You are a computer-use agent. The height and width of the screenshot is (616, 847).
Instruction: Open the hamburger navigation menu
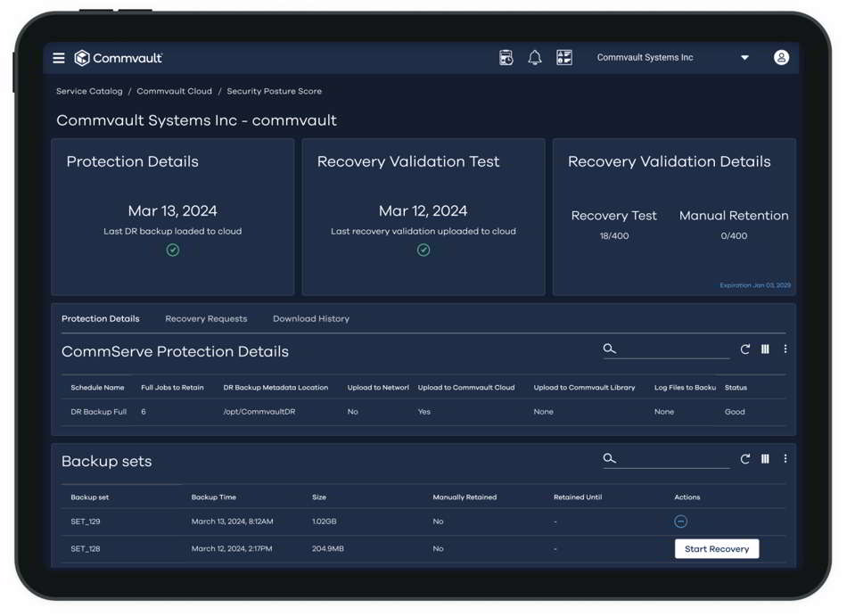click(58, 58)
